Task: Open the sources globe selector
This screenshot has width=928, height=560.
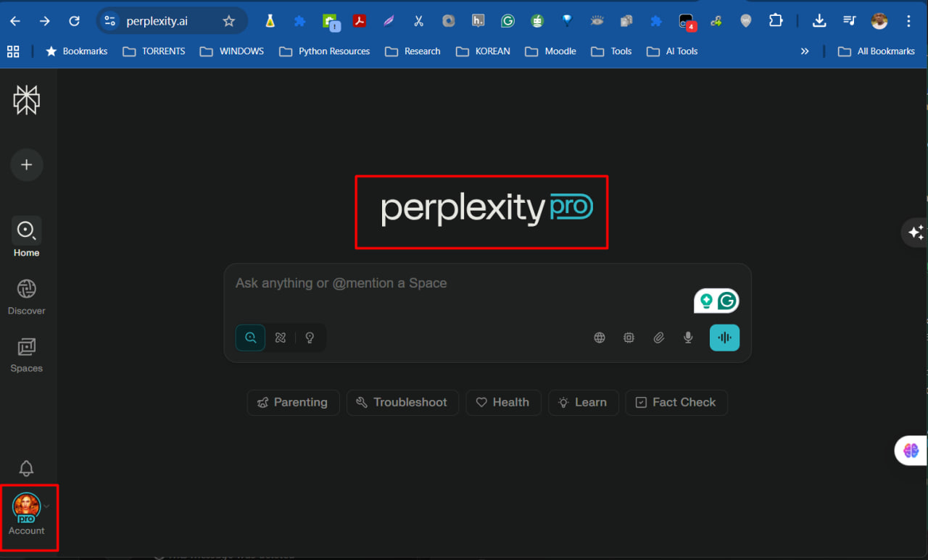Action: click(x=600, y=338)
